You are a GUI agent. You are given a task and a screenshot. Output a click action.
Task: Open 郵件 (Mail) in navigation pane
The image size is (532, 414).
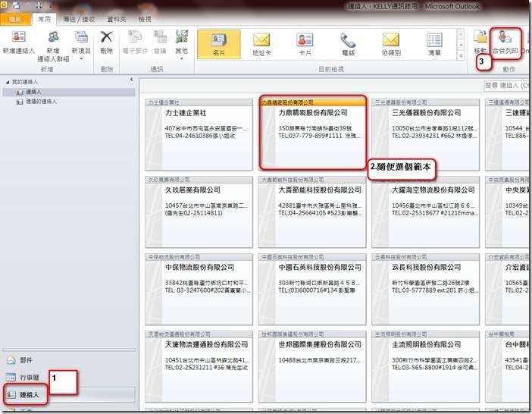[x=26, y=360]
